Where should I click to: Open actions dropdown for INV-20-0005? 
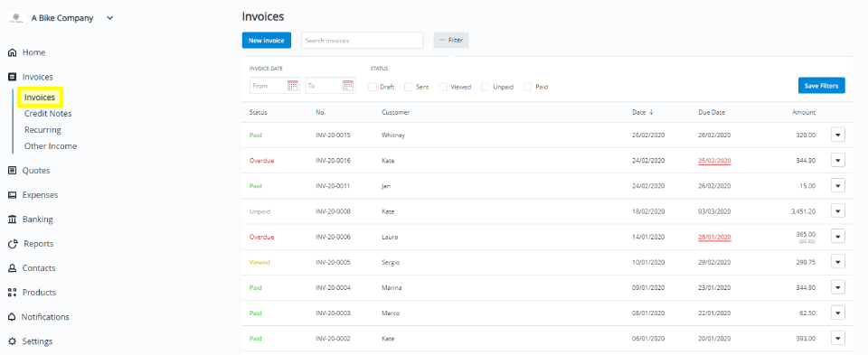pos(837,262)
